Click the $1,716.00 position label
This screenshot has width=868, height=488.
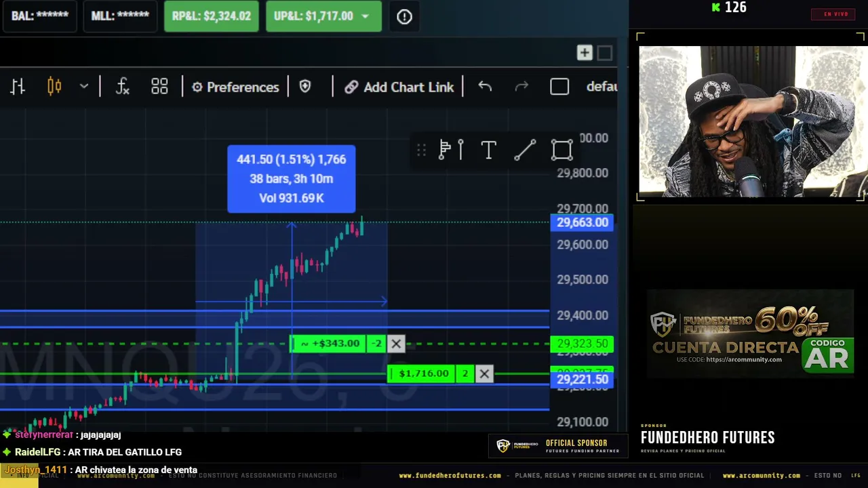[x=422, y=373]
